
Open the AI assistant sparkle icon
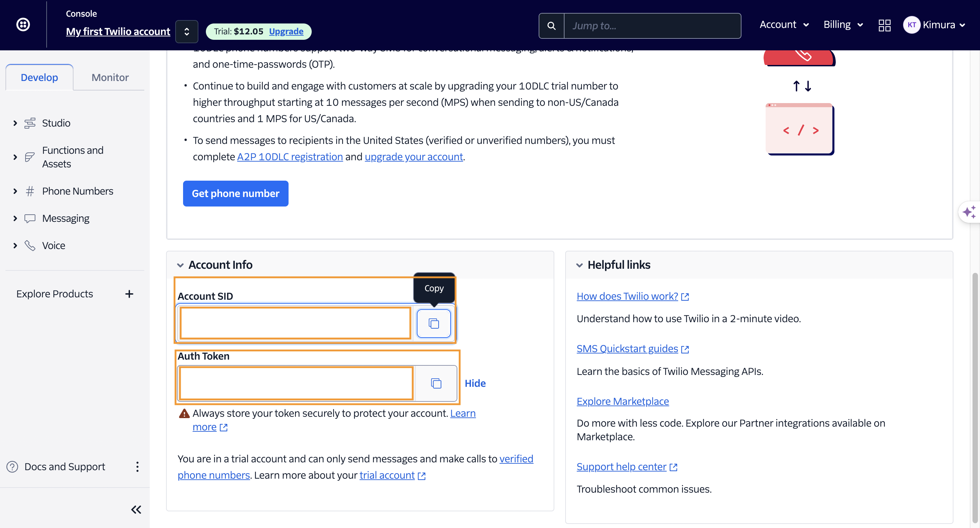[969, 212]
